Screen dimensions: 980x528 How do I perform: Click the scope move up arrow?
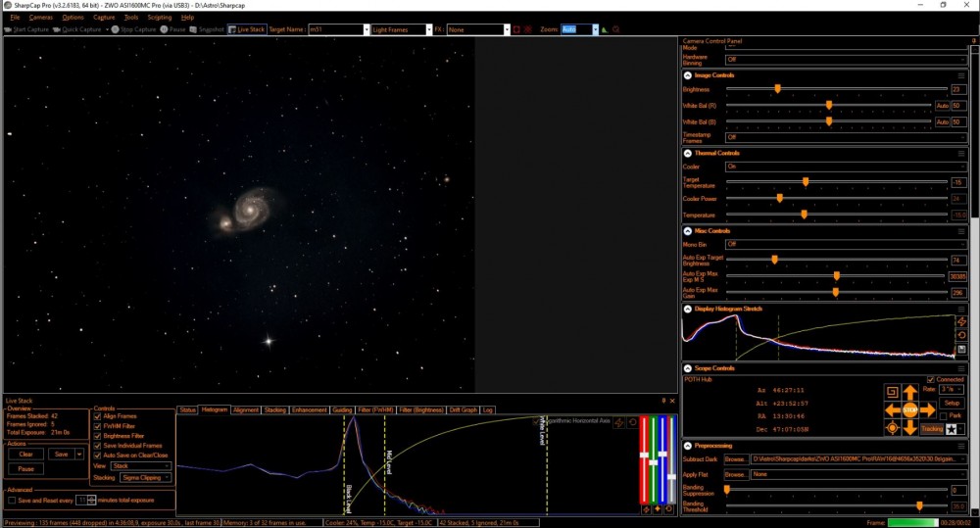910,392
